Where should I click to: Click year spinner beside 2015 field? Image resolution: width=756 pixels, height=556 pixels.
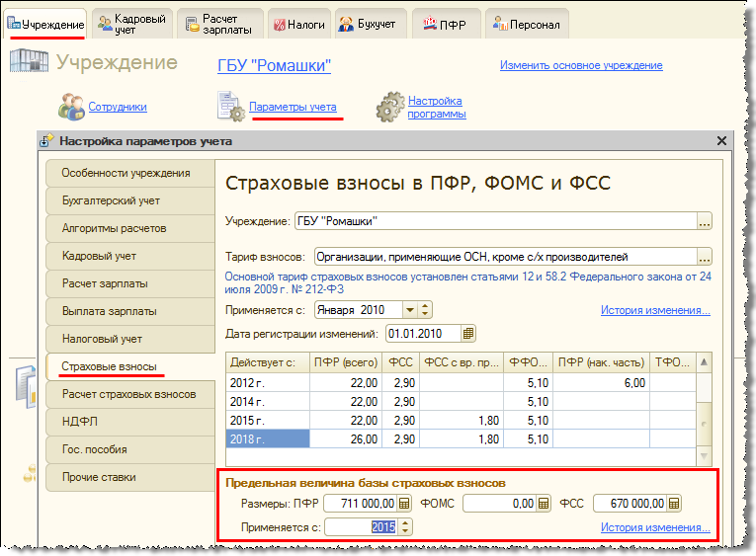tap(405, 527)
